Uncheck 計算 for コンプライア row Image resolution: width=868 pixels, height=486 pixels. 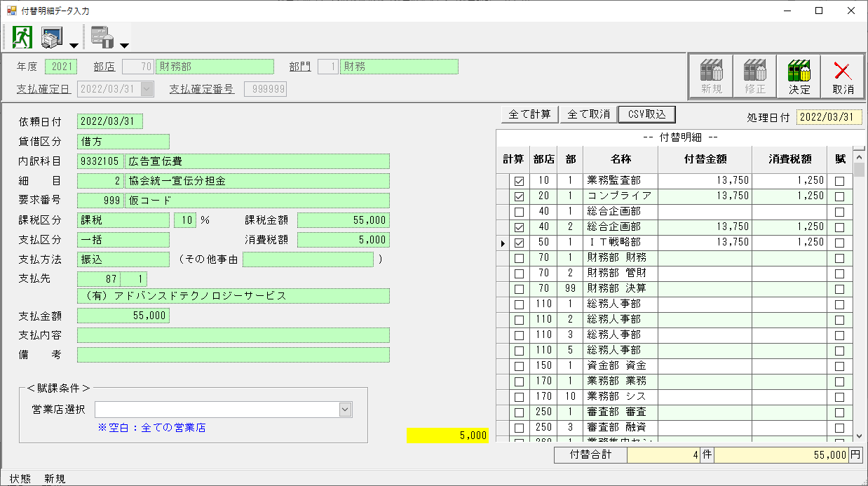[520, 196]
